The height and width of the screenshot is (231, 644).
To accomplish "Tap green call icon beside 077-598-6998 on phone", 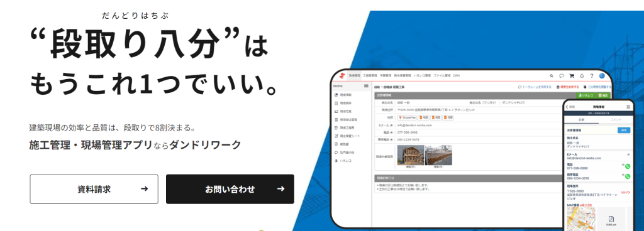I will tap(628, 167).
